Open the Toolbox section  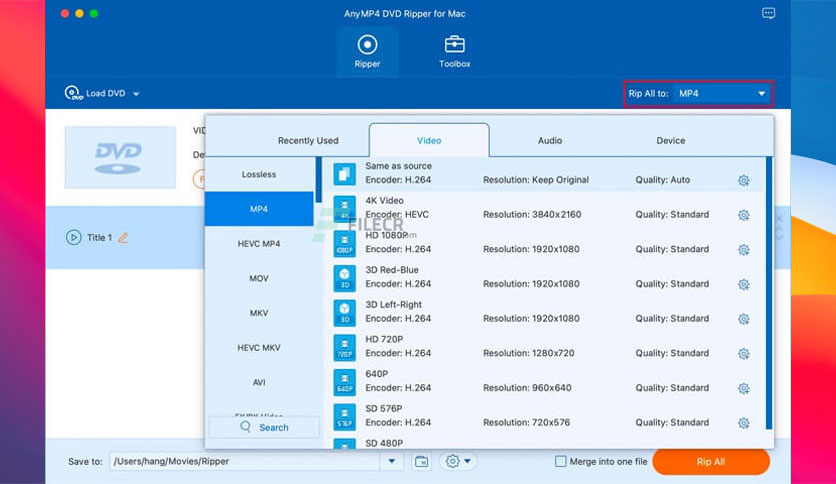[454, 52]
